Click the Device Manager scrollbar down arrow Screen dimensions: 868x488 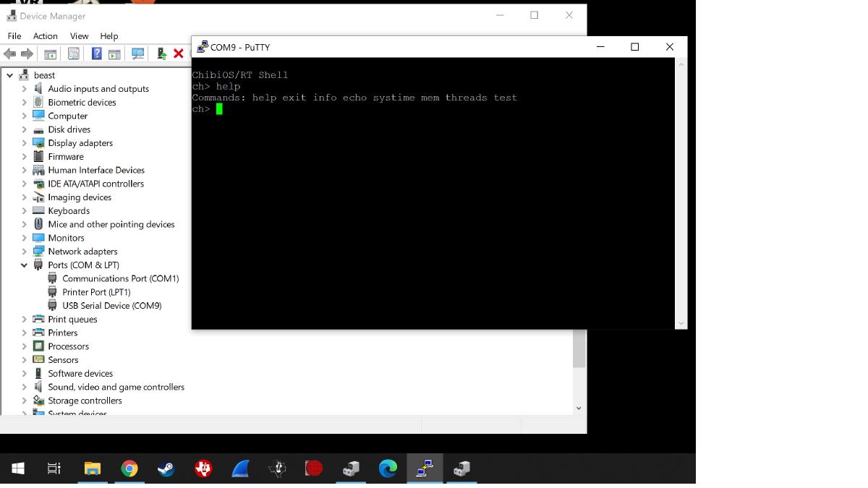(x=579, y=408)
